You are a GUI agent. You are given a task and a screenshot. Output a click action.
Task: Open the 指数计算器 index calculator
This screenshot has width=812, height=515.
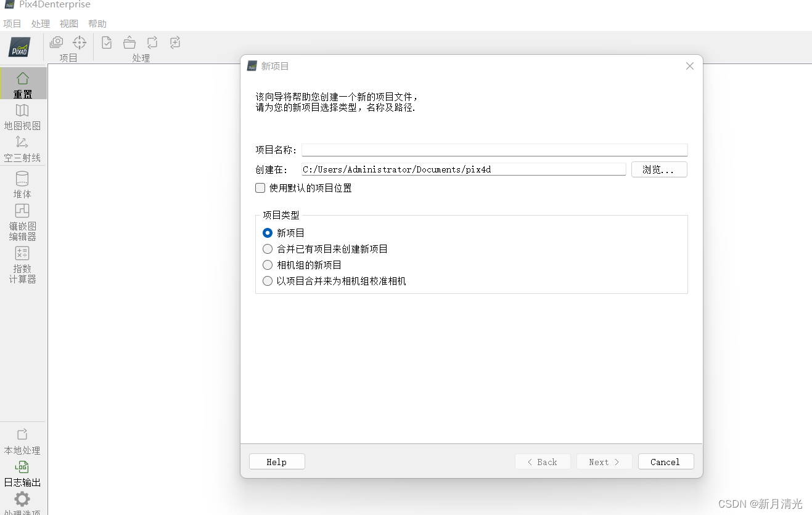coord(23,265)
